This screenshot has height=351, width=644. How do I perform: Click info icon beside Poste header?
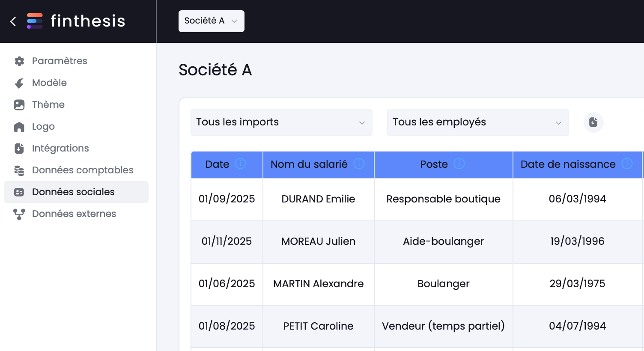[x=459, y=164]
